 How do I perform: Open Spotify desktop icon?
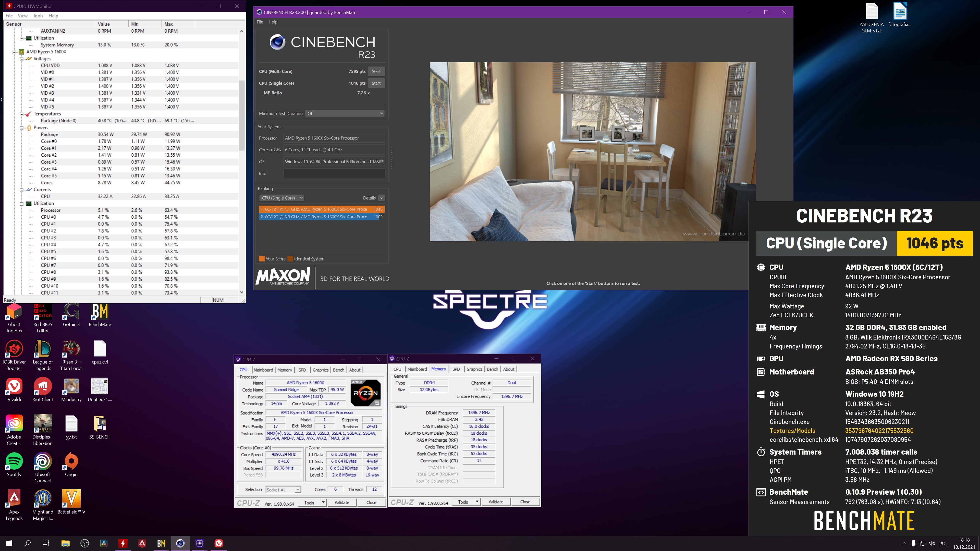tap(14, 465)
